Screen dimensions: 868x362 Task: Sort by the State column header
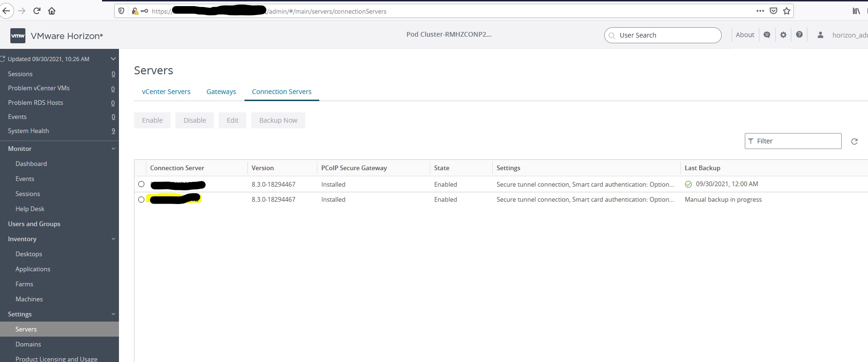coord(442,168)
